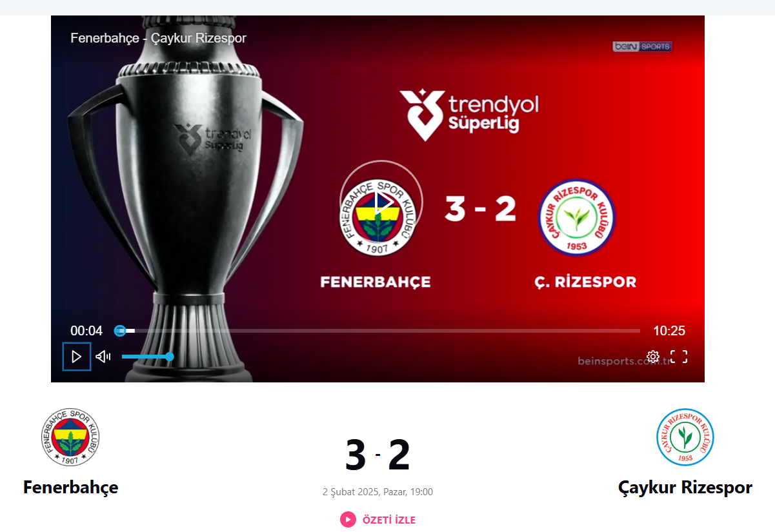Click the play button in player controls
This screenshot has height=532, width=775.
pyautogui.click(x=77, y=357)
